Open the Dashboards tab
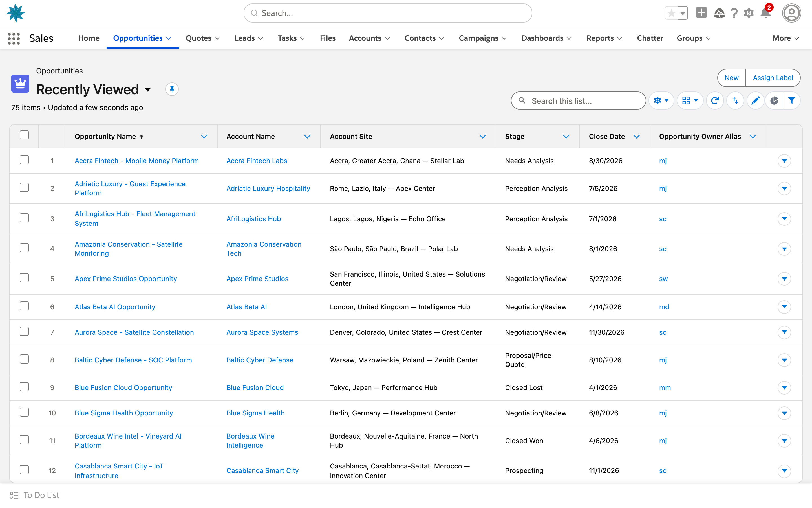Viewport: 812px width, 508px height. pos(542,38)
